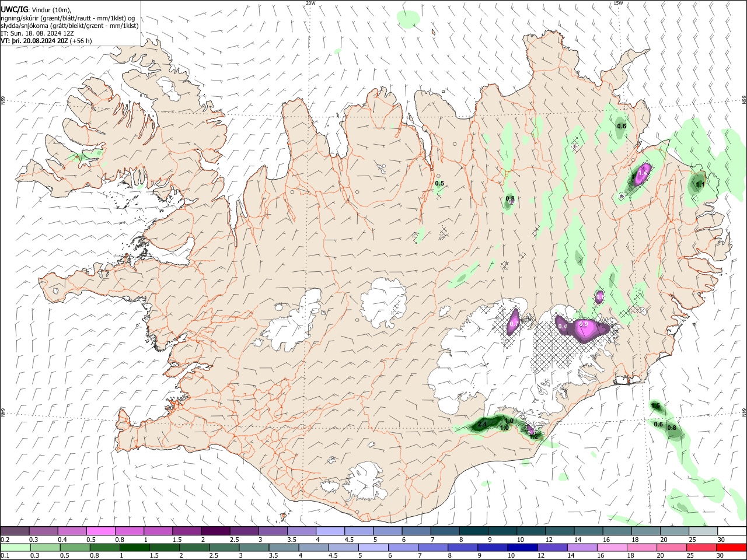Select the darkest purple swatch after 2 in upper legend row
Viewport: 747px width, 560px height.
point(215,531)
